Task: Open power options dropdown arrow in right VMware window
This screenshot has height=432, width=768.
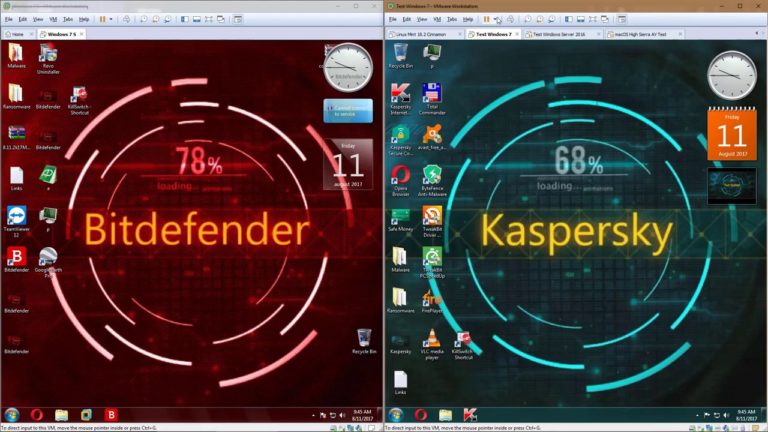Action: [x=495, y=19]
